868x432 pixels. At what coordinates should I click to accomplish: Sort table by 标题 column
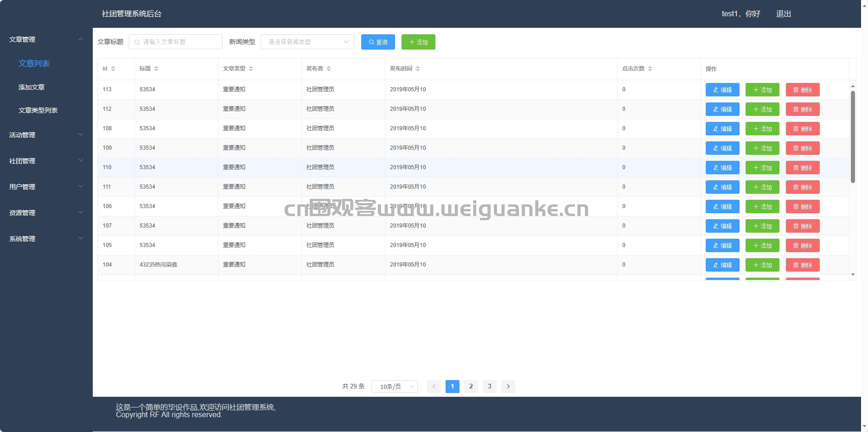tap(156, 69)
